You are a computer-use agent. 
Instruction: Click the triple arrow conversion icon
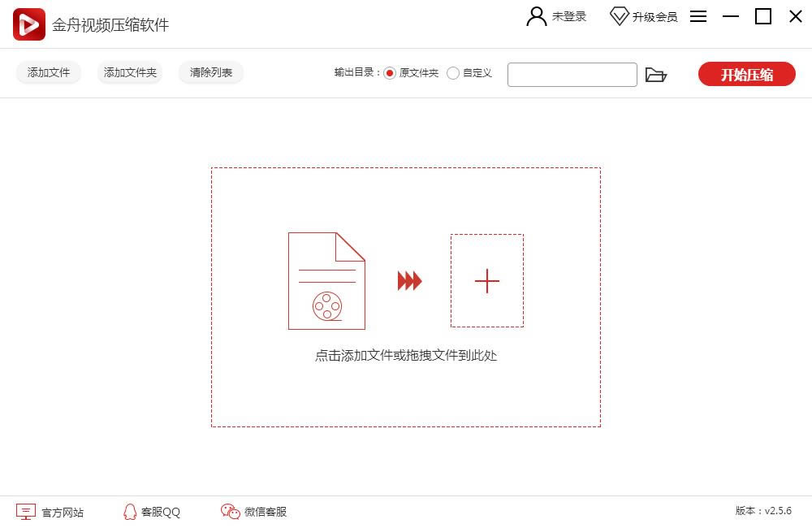[409, 281]
